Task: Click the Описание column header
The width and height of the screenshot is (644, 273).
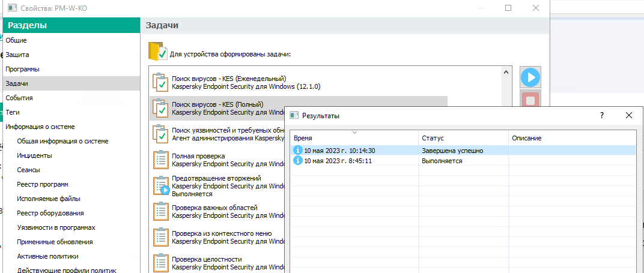Action: 527,138
